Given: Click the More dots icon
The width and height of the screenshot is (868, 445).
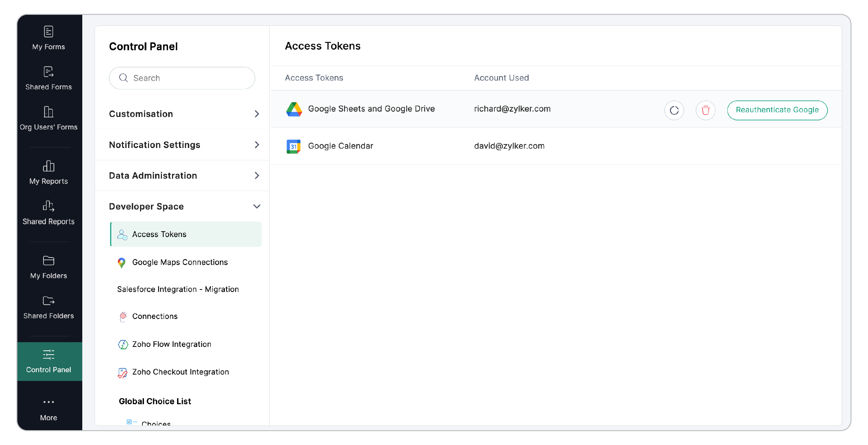Looking at the screenshot, I should pyautogui.click(x=49, y=402).
